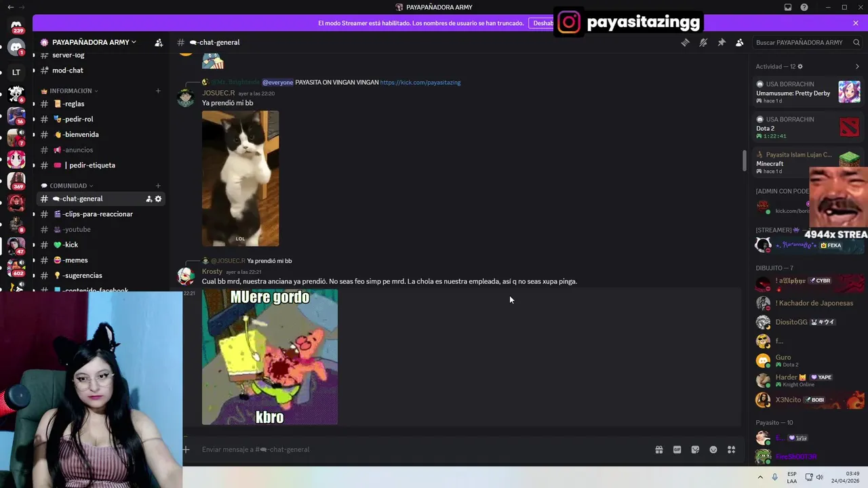Open sticker picker in message bar
Image resolution: width=868 pixels, height=488 pixels.
(695, 449)
